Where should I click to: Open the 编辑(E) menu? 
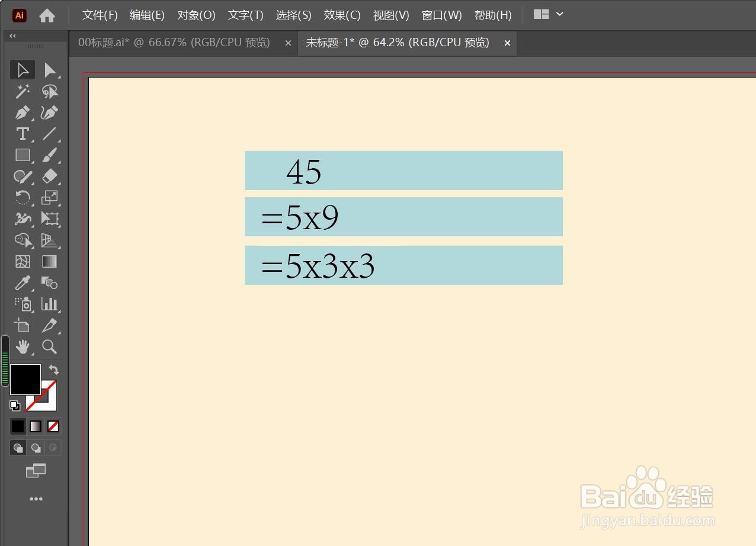click(x=147, y=15)
